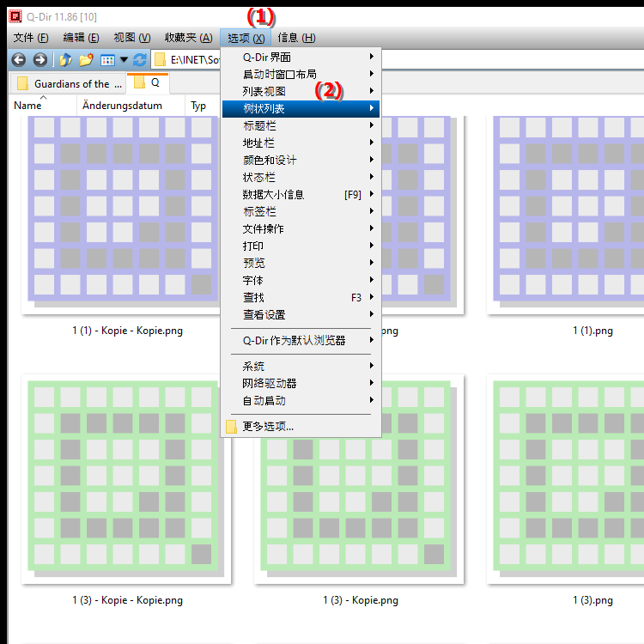Screen dimensions: 644x644
Task: Select thumbnail 1 (3) - Kopie - Kopie.png
Action: click(x=126, y=479)
